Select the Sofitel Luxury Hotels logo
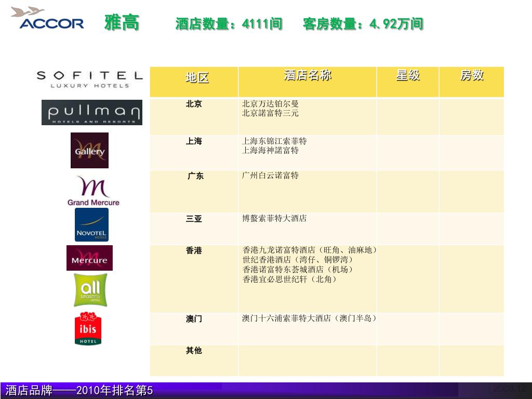 point(89,79)
